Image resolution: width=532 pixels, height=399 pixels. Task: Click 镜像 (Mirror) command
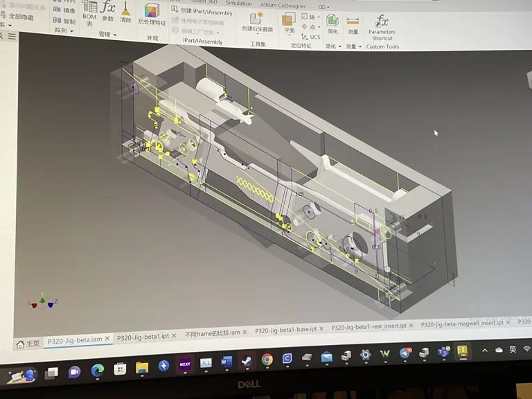point(64,10)
